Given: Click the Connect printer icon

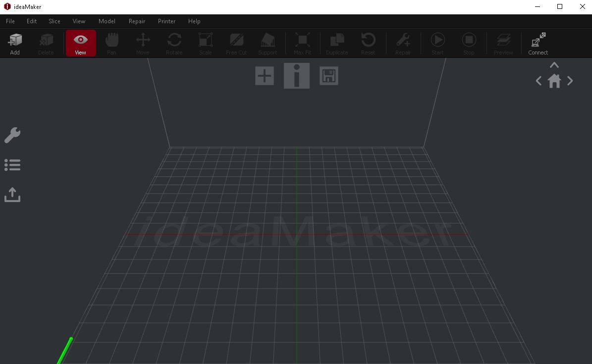Looking at the screenshot, I should tap(538, 43).
